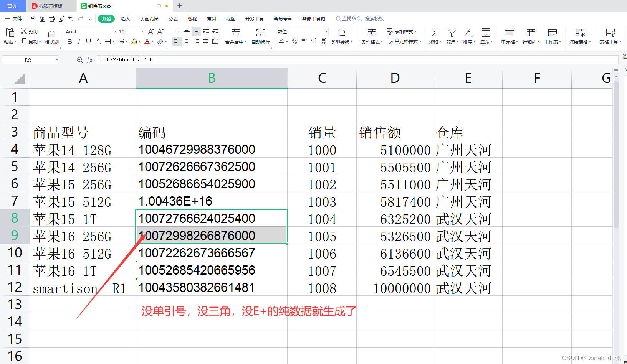Pick the yellow fill color swatch

point(134,42)
